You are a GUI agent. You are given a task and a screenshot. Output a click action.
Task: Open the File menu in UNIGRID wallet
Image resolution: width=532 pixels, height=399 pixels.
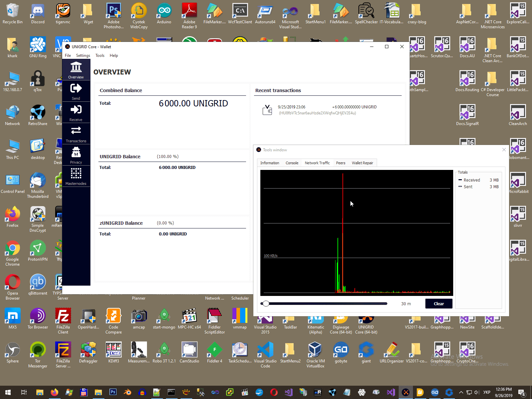coord(68,56)
